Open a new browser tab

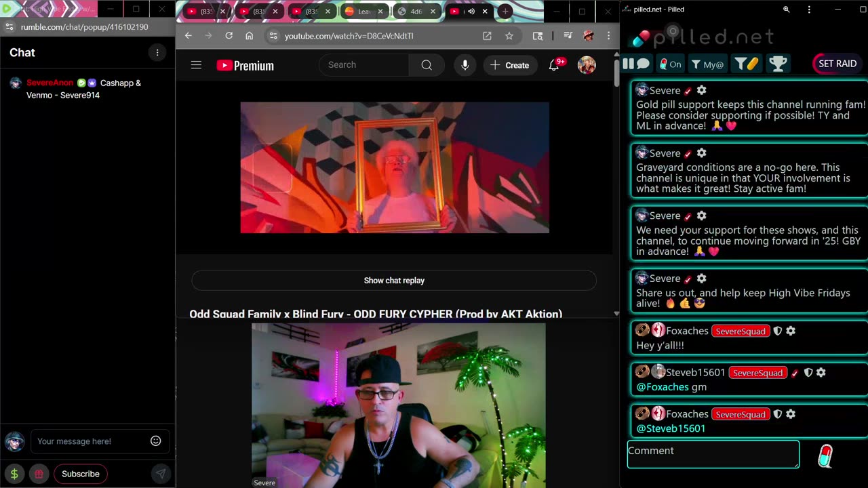coord(505,12)
